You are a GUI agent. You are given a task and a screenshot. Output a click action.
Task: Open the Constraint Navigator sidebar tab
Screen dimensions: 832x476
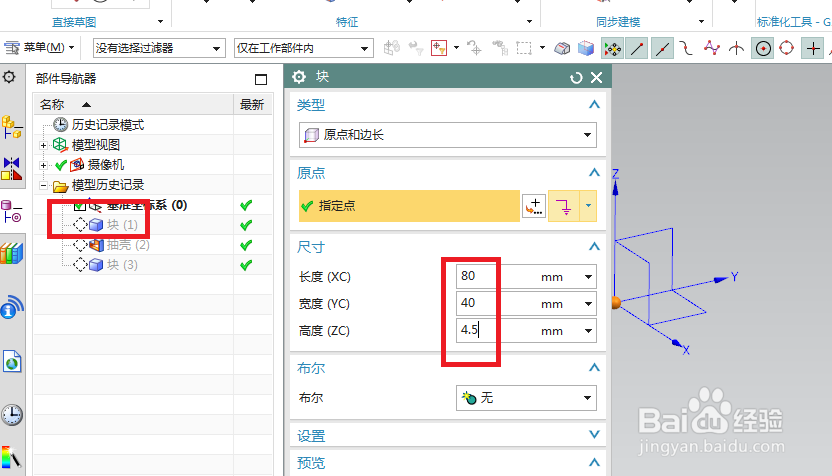pyautogui.click(x=11, y=169)
